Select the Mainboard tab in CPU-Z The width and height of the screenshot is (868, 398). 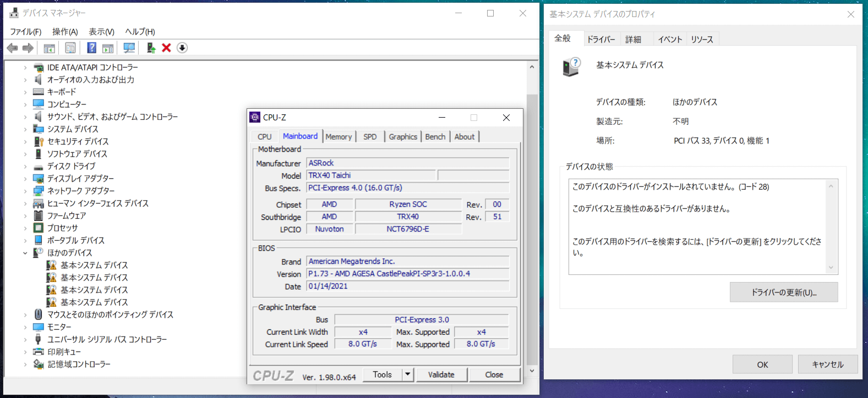[300, 136]
